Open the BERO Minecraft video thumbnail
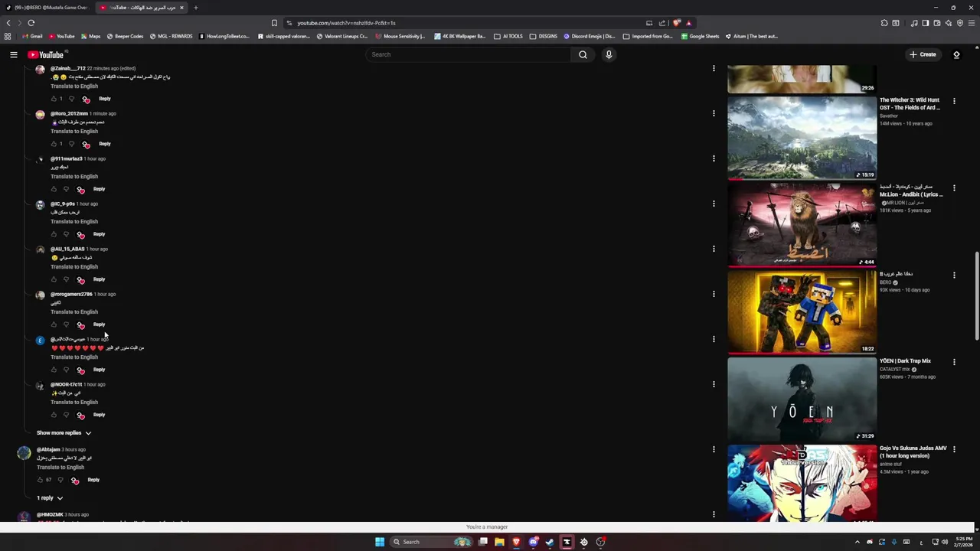This screenshot has width=980, height=551. tap(802, 311)
